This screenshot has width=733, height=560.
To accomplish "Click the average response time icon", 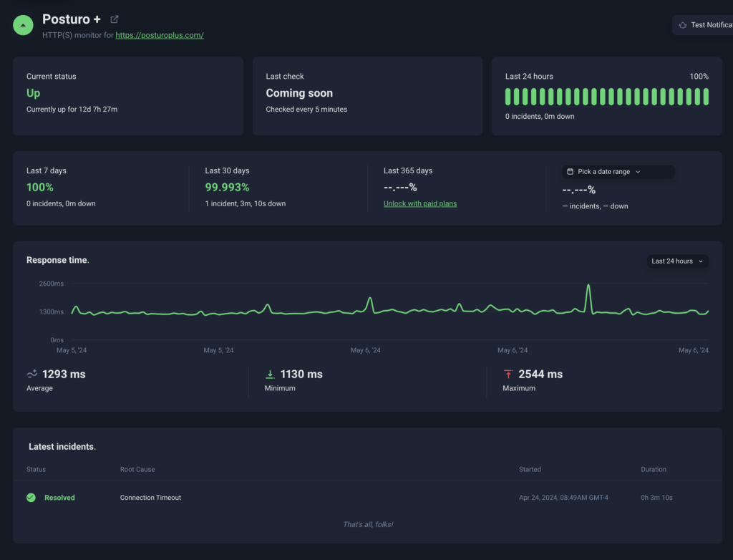I will (x=32, y=374).
